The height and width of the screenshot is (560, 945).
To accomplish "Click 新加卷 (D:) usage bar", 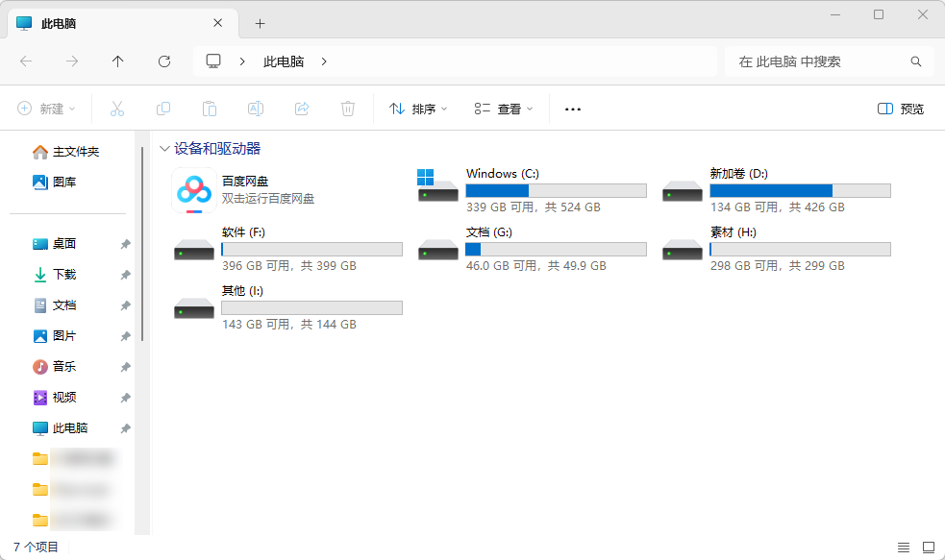I will (x=801, y=191).
